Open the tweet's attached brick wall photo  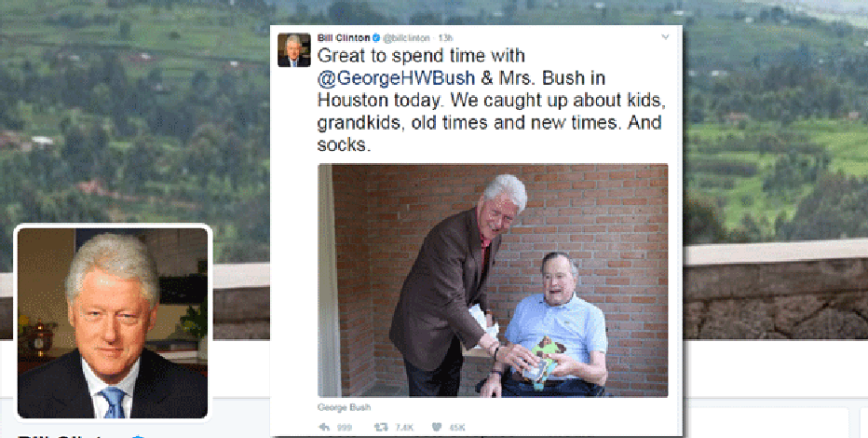(x=493, y=281)
